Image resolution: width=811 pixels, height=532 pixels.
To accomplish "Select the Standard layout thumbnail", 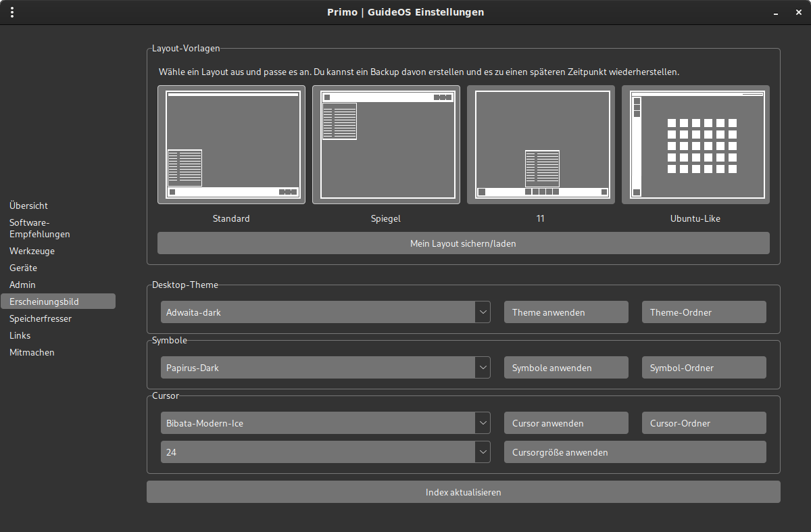I will click(x=231, y=145).
